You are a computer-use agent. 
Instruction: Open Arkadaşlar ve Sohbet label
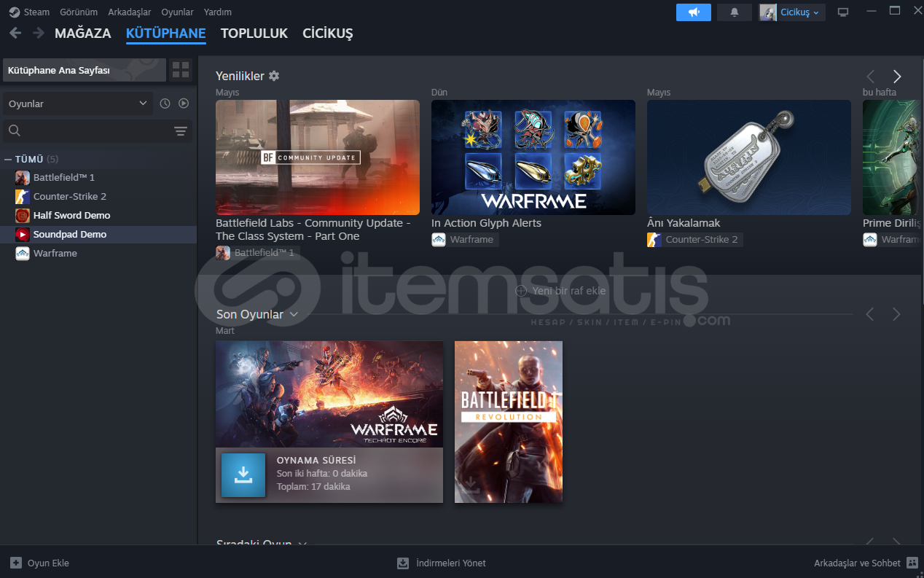[x=857, y=563]
